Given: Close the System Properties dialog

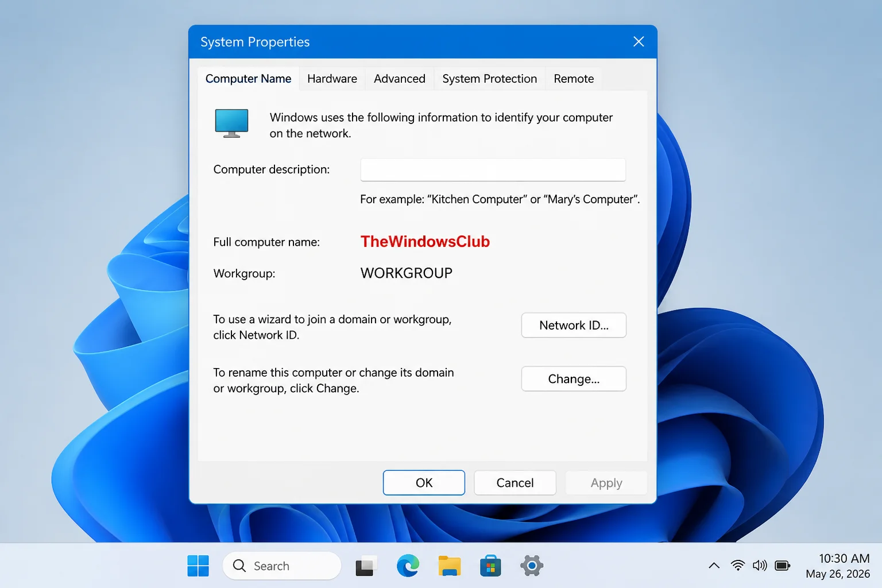Looking at the screenshot, I should coord(639,41).
